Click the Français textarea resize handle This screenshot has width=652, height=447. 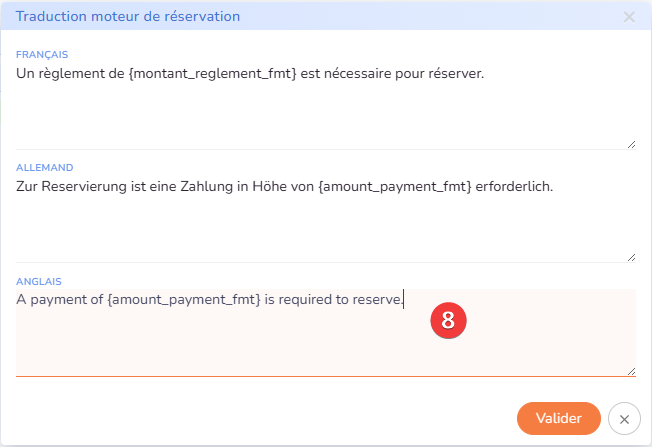[631, 144]
